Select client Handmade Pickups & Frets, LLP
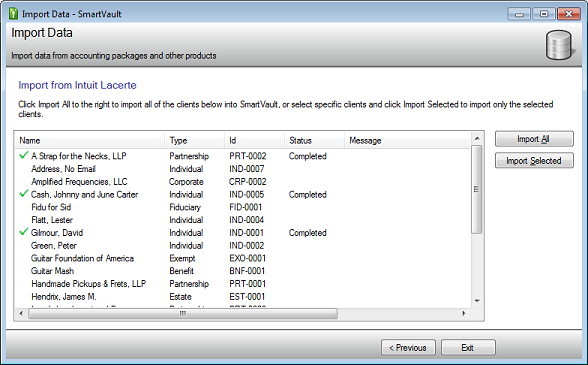Screen dimensions: 588x365 (88, 284)
